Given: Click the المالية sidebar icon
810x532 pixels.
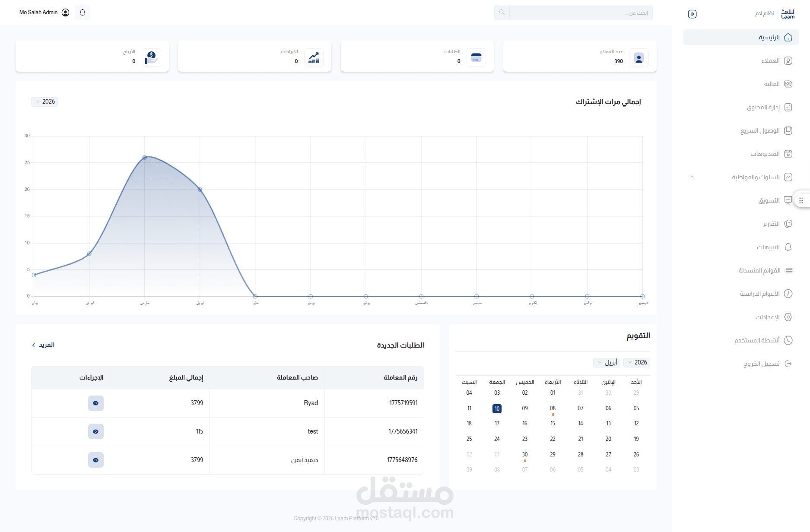Looking at the screenshot, I should pyautogui.click(x=788, y=84).
